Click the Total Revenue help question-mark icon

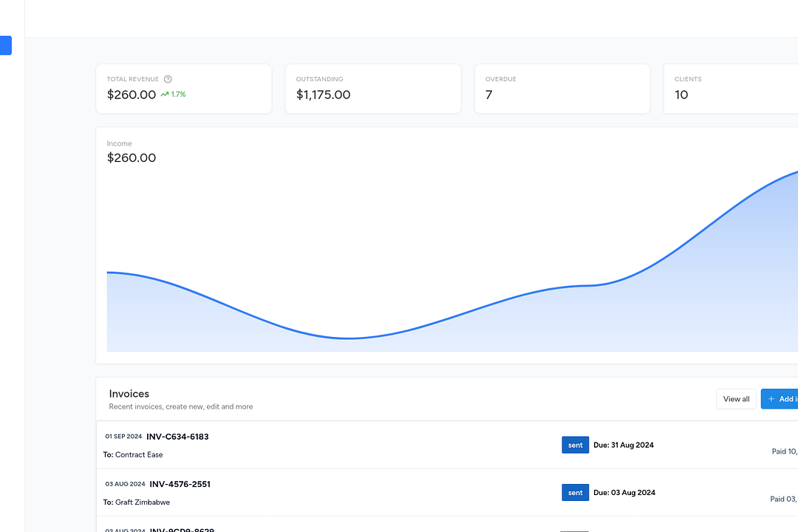click(168, 79)
